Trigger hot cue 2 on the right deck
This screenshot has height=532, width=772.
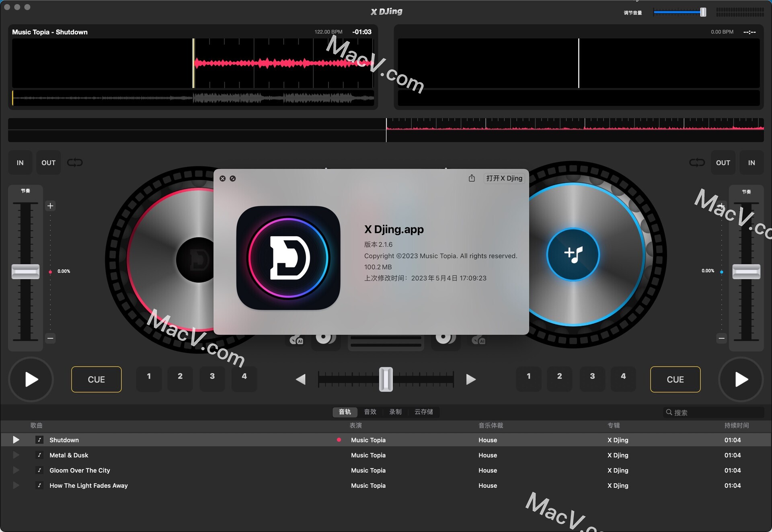[560, 379]
